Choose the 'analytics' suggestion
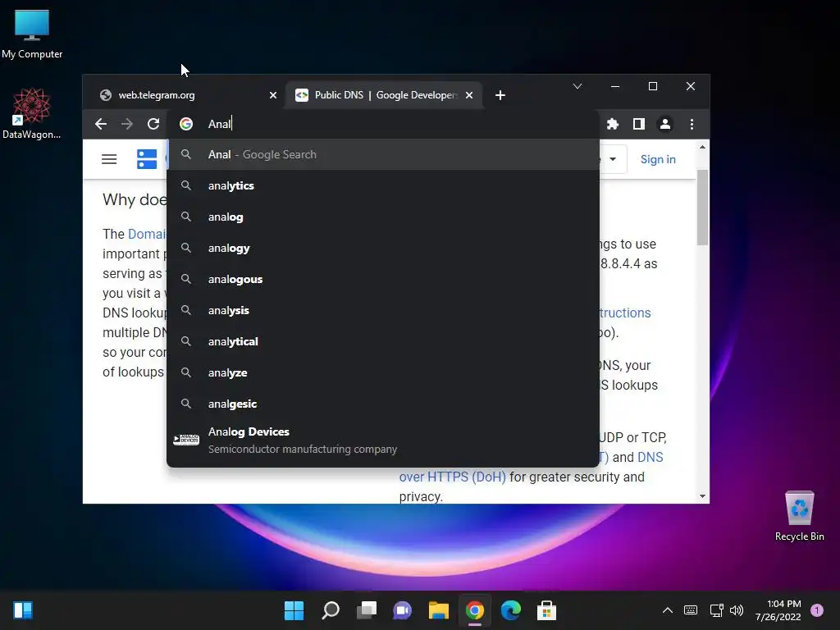The height and width of the screenshot is (630, 840). [383, 186]
